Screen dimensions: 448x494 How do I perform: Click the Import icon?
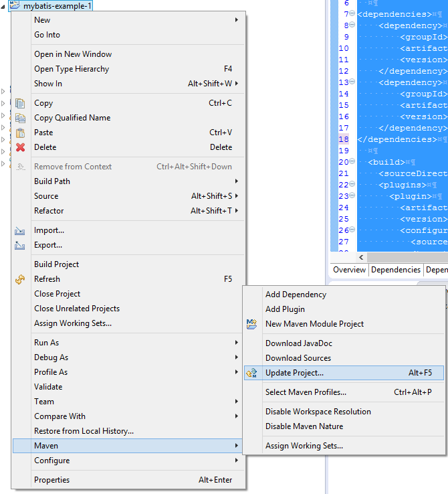[19, 231]
